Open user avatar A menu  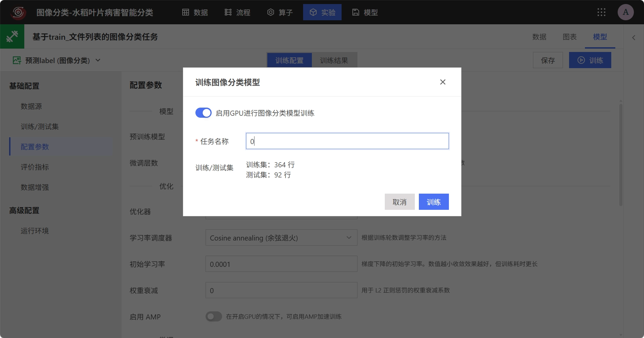click(x=626, y=12)
